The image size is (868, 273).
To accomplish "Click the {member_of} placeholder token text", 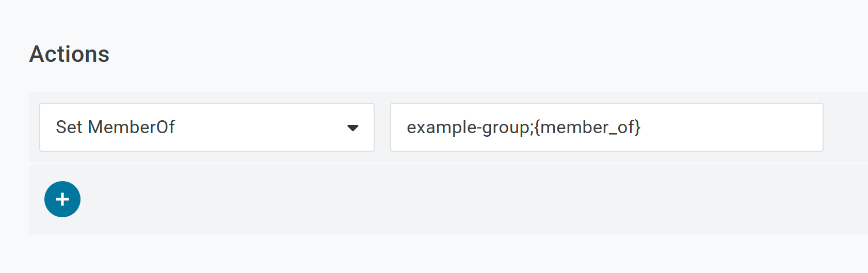I will (x=588, y=127).
